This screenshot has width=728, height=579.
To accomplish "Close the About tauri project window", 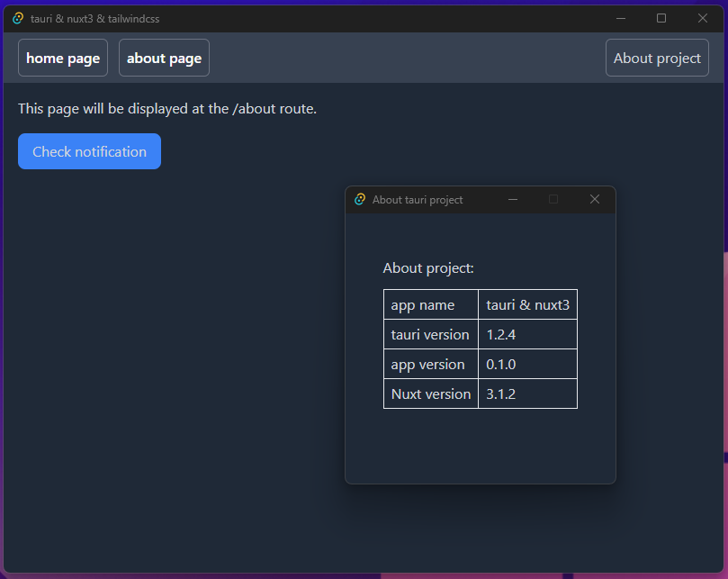I will coord(595,199).
